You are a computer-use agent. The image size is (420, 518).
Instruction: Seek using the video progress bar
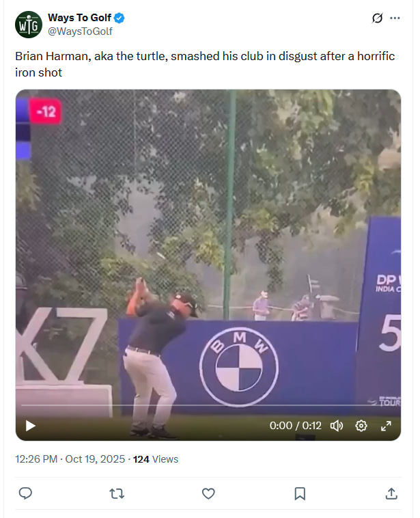tap(208, 405)
